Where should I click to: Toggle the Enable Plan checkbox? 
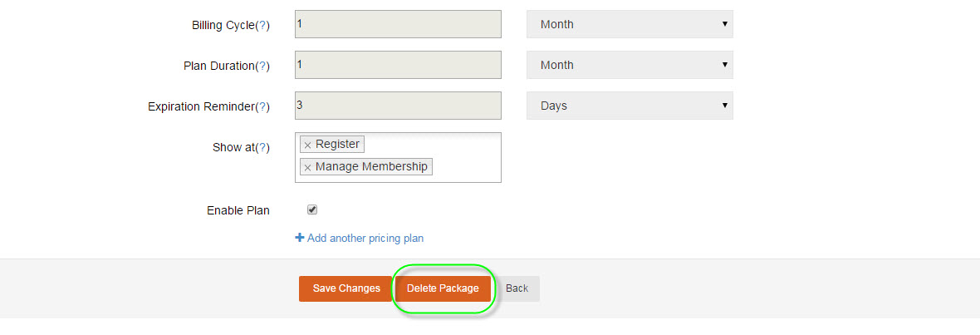(312, 210)
